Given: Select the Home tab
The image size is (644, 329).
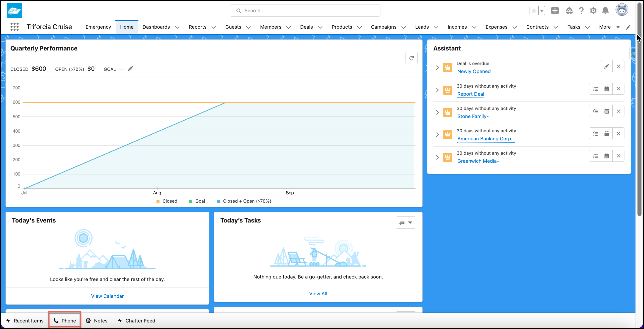Looking at the screenshot, I should point(127,27).
